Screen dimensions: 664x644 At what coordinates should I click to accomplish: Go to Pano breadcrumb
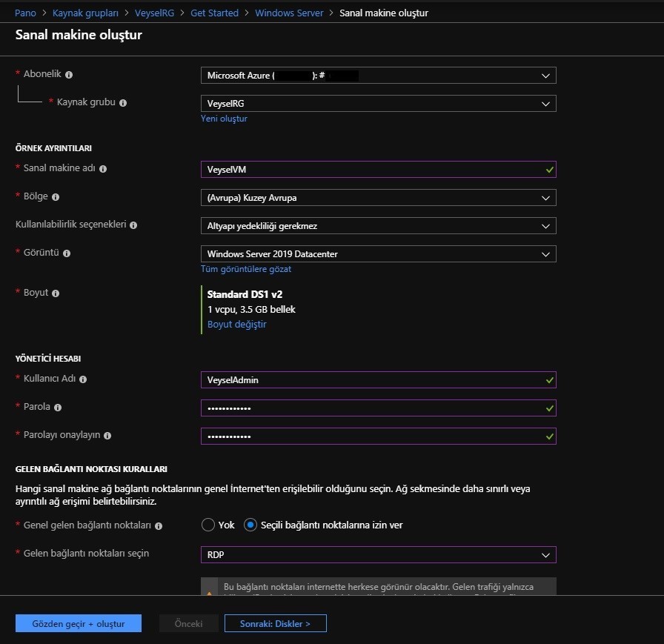pyautogui.click(x=25, y=13)
